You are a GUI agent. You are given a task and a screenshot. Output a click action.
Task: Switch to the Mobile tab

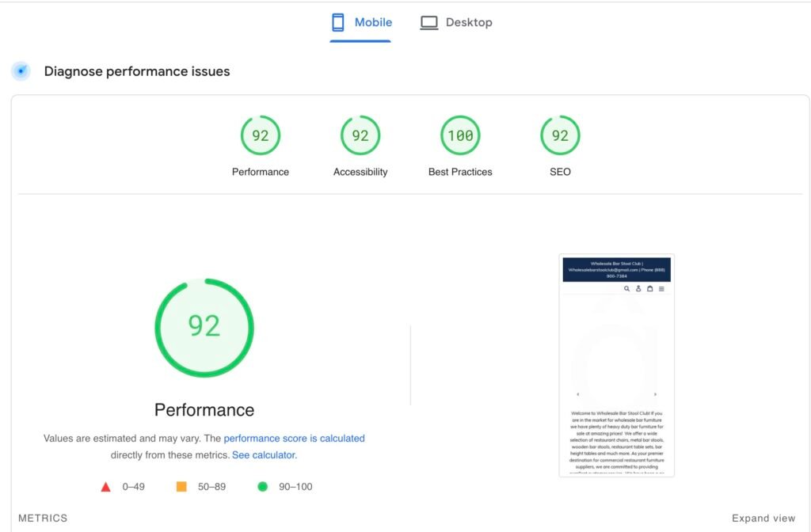click(x=361, y=23)
